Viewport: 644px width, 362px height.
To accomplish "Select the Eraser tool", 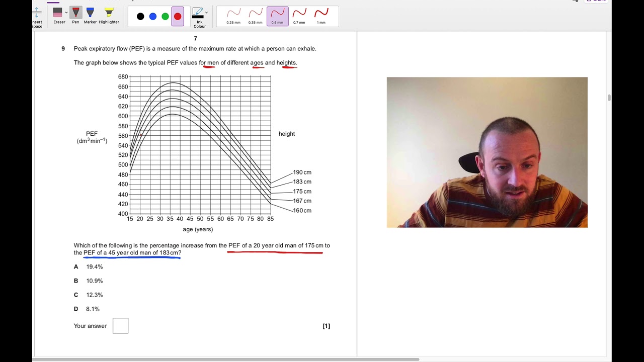I will coord(58,16).
